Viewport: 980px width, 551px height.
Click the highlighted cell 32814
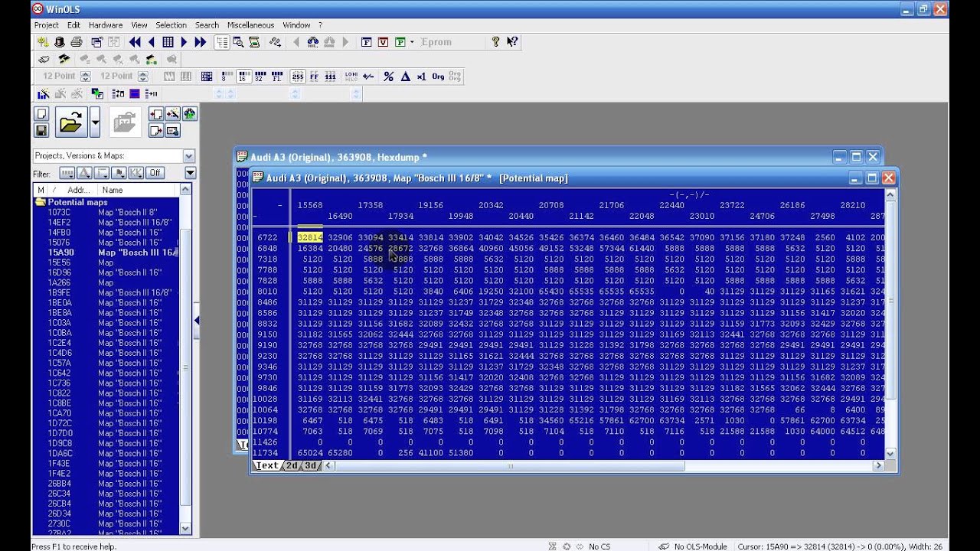click(310, 238)
